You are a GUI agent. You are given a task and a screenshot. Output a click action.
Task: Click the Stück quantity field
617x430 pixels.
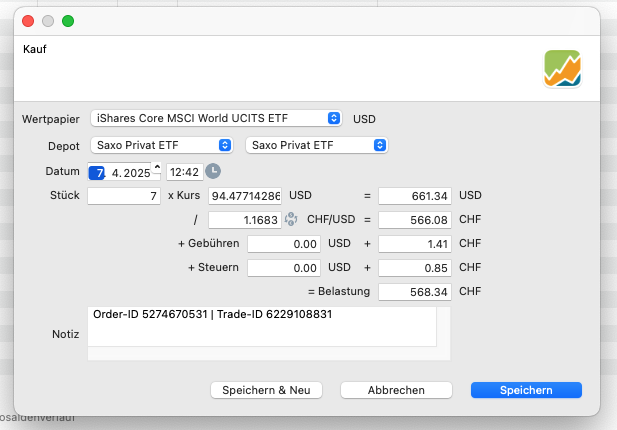[124, 196]
